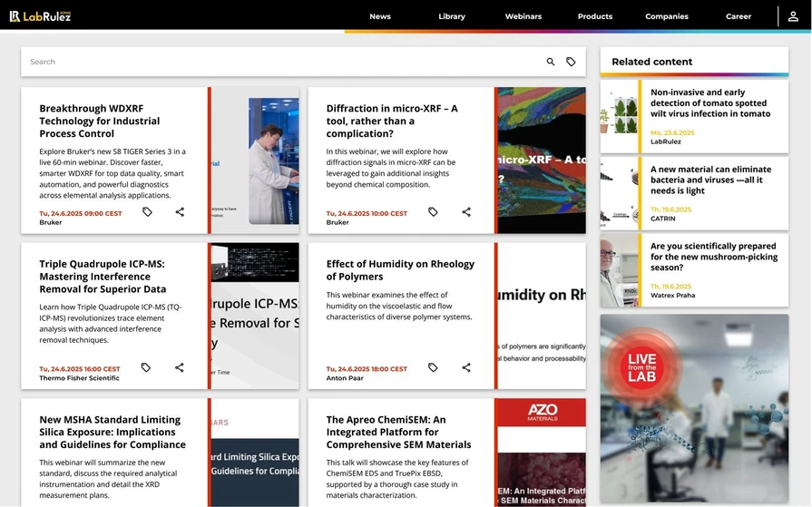
Task: Click the AZO Materials ChemiSEM thumbnail
Action: pos(542,452)
